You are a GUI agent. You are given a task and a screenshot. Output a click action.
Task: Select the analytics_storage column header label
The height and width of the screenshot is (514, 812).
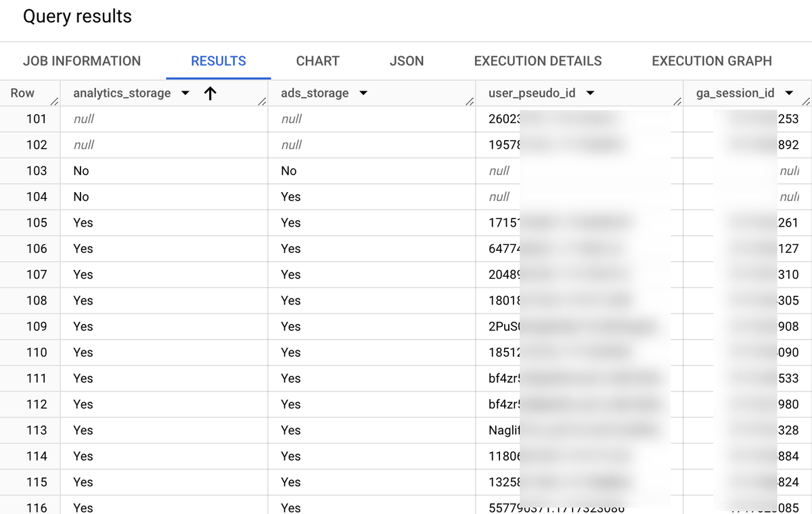120,93
